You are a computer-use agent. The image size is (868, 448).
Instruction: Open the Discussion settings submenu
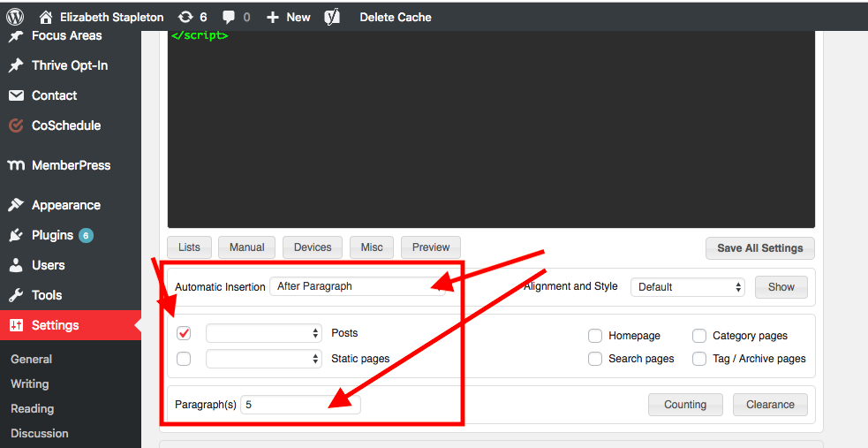coord(40,433)
